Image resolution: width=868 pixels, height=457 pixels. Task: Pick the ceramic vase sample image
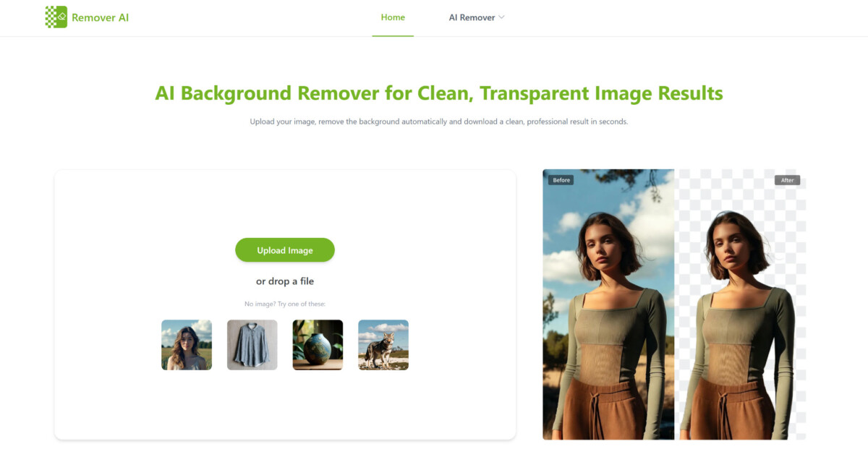(x=318, y=345)
